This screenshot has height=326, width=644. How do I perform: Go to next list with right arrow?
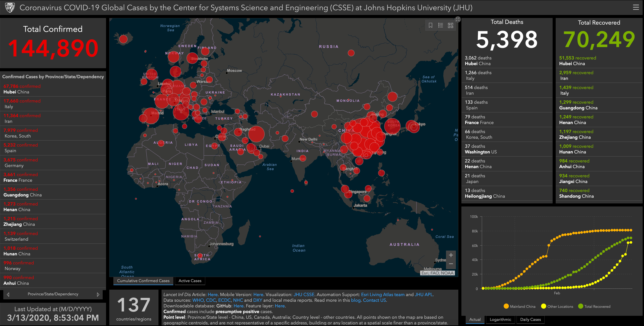click(x=98, y=294)
